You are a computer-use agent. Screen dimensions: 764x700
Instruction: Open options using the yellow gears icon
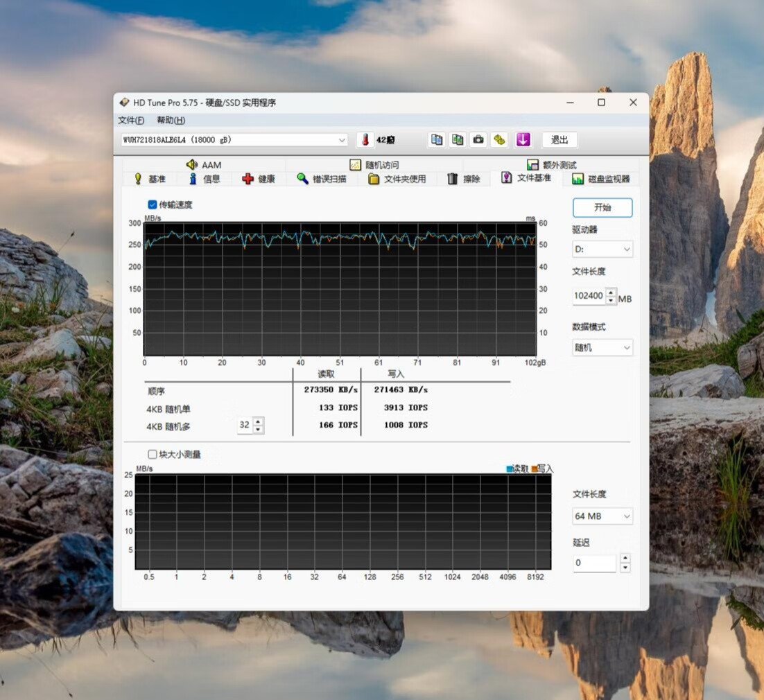pos(499,140)
